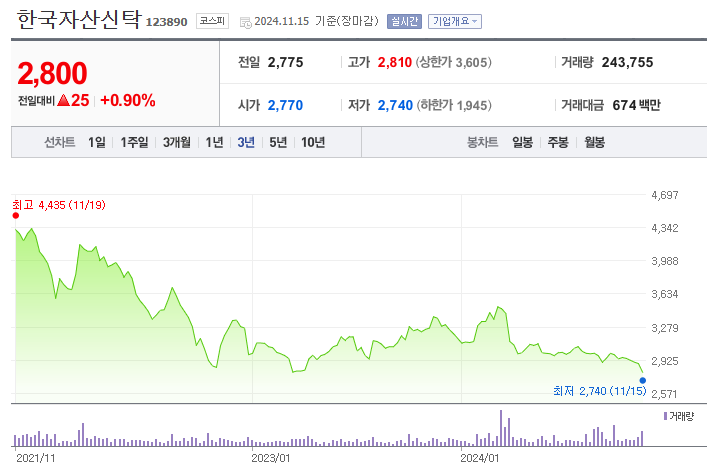This screenshot has width=707, height=470.
Task: Switch to 월봉 monthly candle chart
Action: pos(594,143)
